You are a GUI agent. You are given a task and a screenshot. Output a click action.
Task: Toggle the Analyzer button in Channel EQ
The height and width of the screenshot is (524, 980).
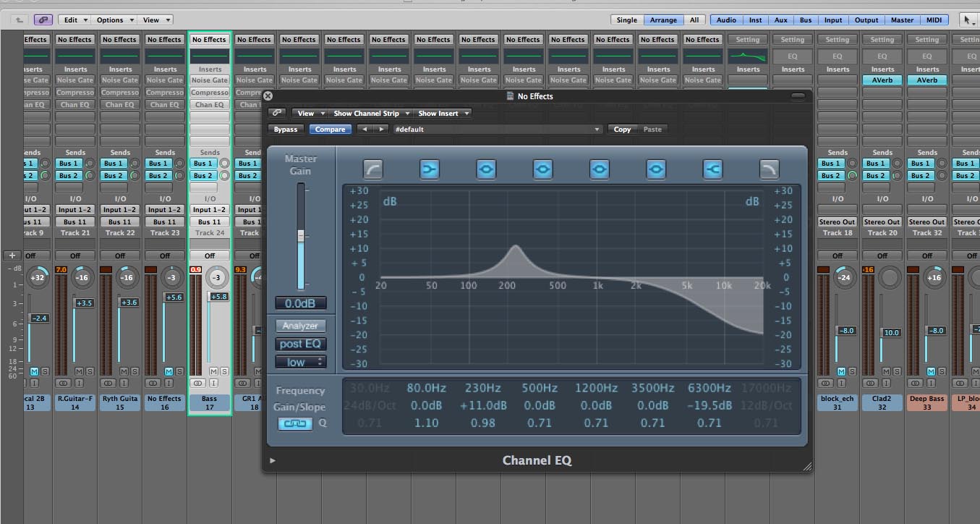click(300, 326)
